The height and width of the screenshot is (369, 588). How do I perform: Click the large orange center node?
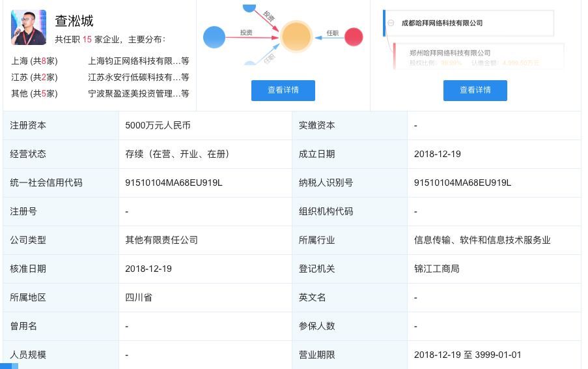tap(296, 37)
